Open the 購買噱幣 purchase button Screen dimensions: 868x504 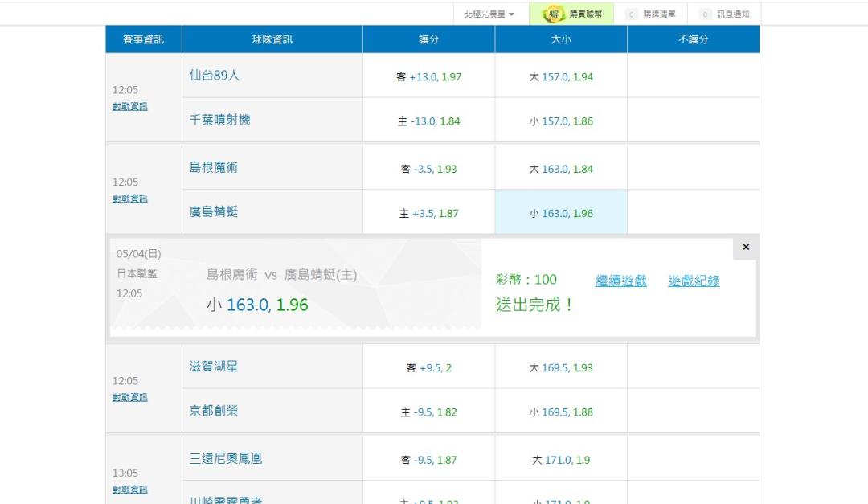point(571,14)
